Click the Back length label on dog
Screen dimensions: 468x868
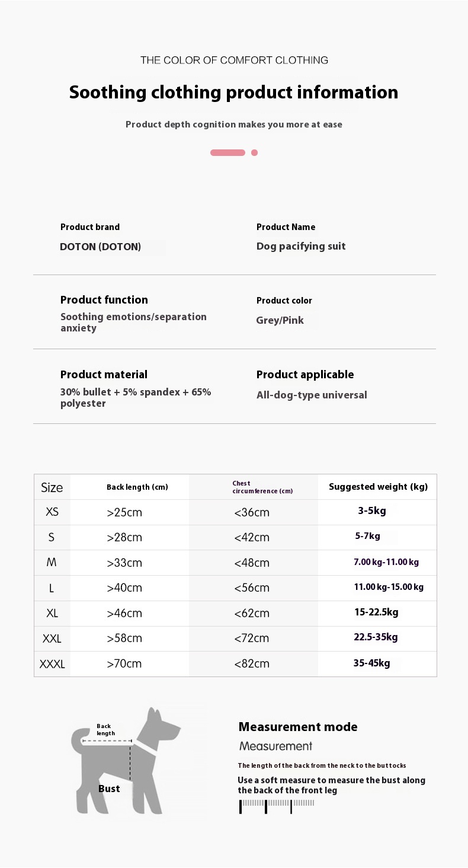(105, 729)
